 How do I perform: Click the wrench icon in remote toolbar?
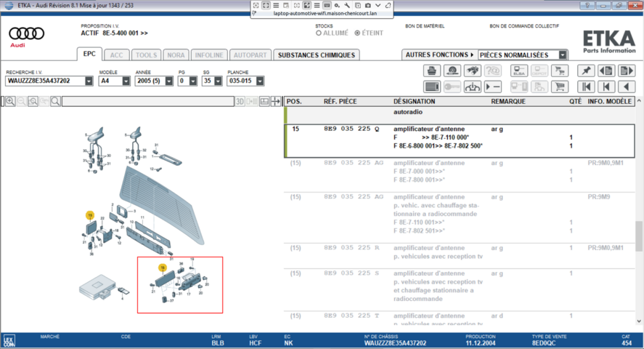tap(348, 5)
